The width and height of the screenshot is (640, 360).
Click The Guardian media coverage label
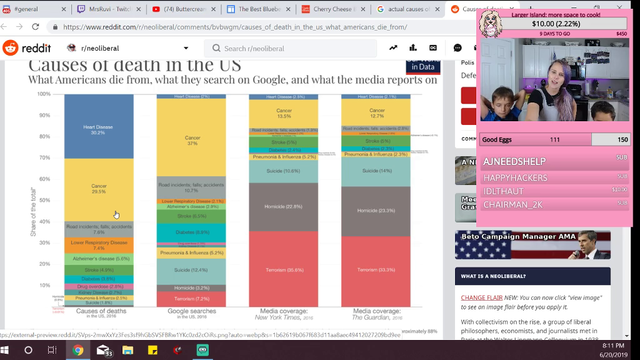(x=377, y=314)
